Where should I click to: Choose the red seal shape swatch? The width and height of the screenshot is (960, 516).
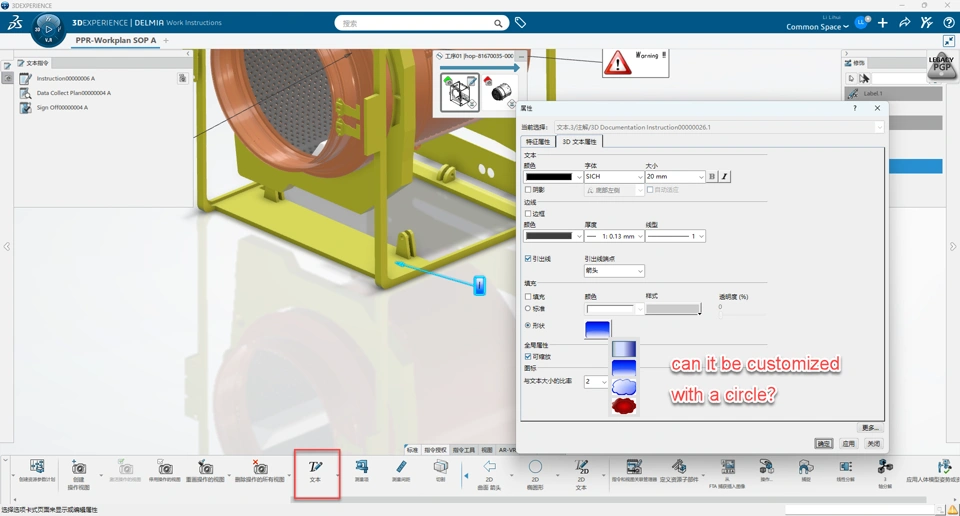tap(624, 406)
